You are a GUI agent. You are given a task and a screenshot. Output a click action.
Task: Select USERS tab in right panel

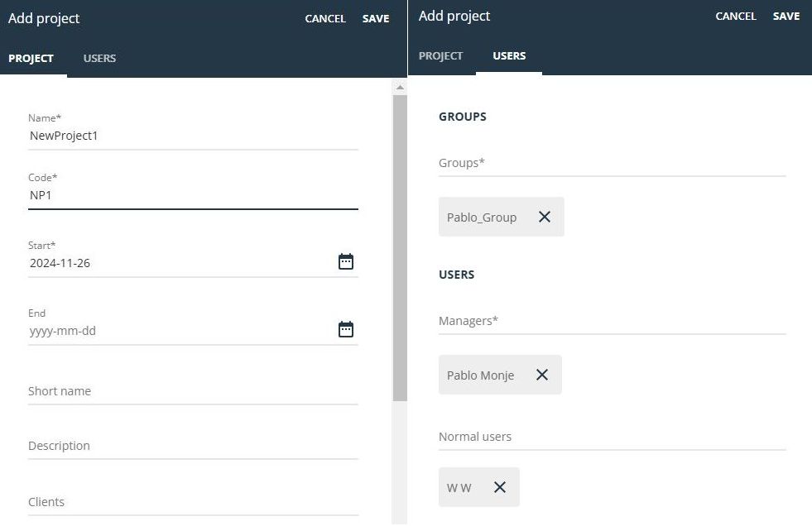[x=509, y=56]
